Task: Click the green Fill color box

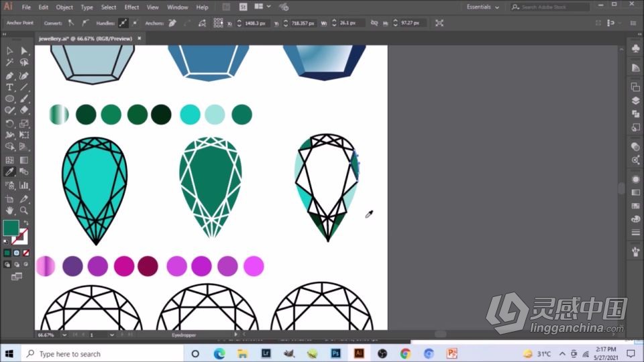Action: 11,228
